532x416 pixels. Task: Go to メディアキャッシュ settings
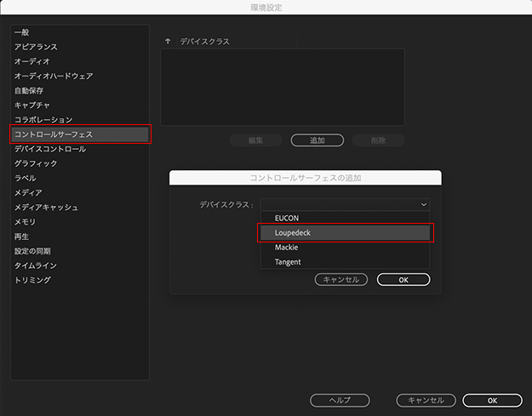[x=47, y=207]
